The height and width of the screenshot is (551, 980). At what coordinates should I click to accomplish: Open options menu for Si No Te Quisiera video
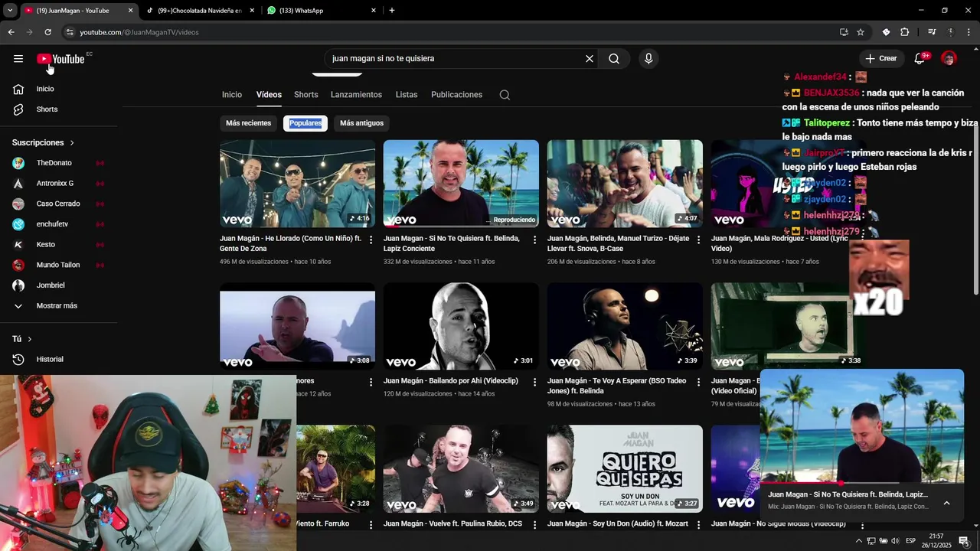pyautogui.click(x=535, y=240)
